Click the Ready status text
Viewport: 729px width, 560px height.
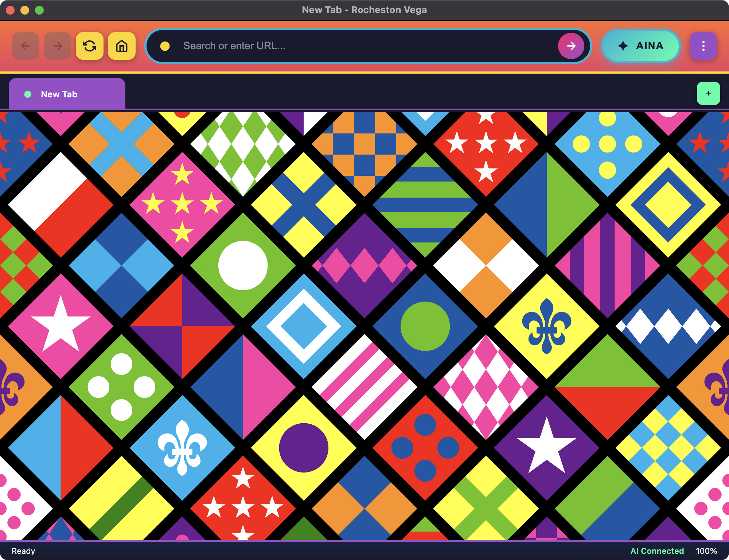(x=23, y=551)
